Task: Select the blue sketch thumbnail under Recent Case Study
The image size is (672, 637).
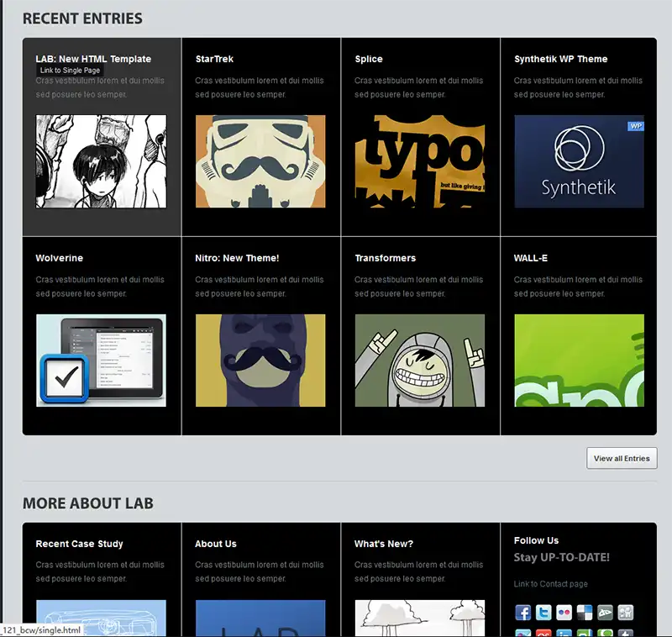Action: (x=101, y=618)
